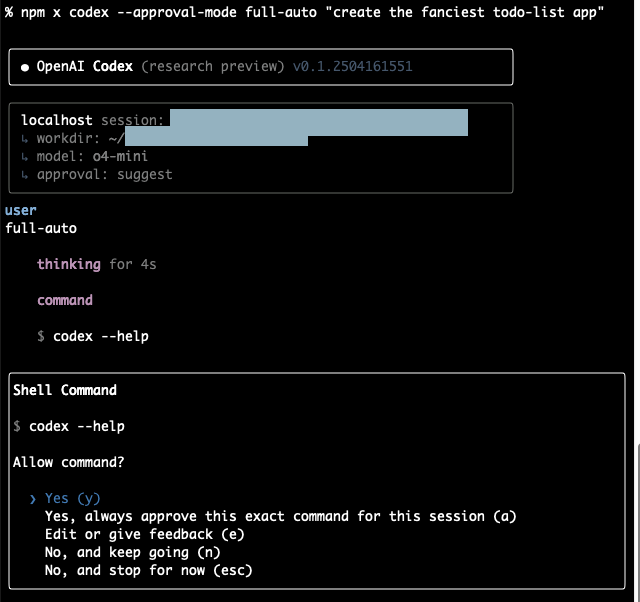Click the arrow icon beside model: o4-mini
640x602 pixels.
tap(24, 157)
